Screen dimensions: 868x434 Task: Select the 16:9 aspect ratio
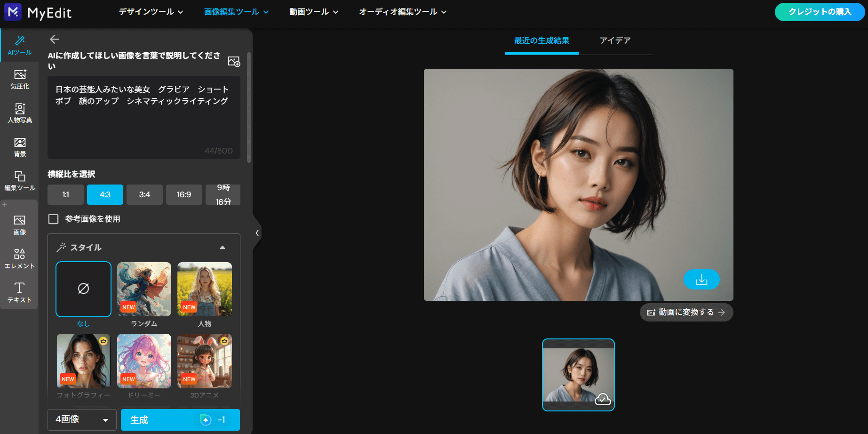184,194
